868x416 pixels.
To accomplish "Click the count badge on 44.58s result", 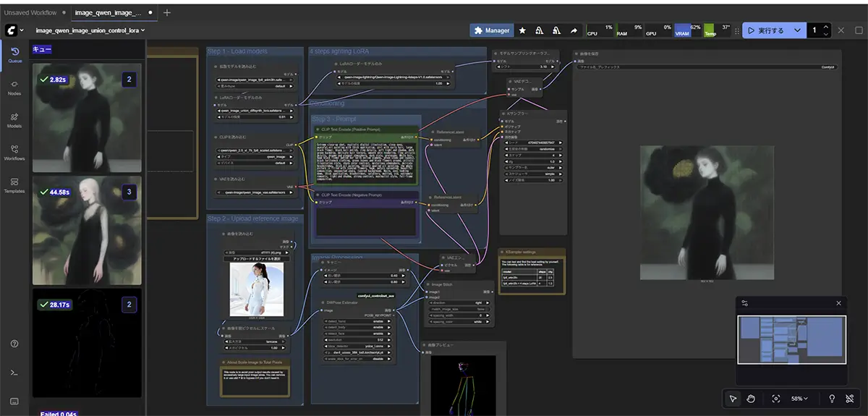I will coord(129,192).
